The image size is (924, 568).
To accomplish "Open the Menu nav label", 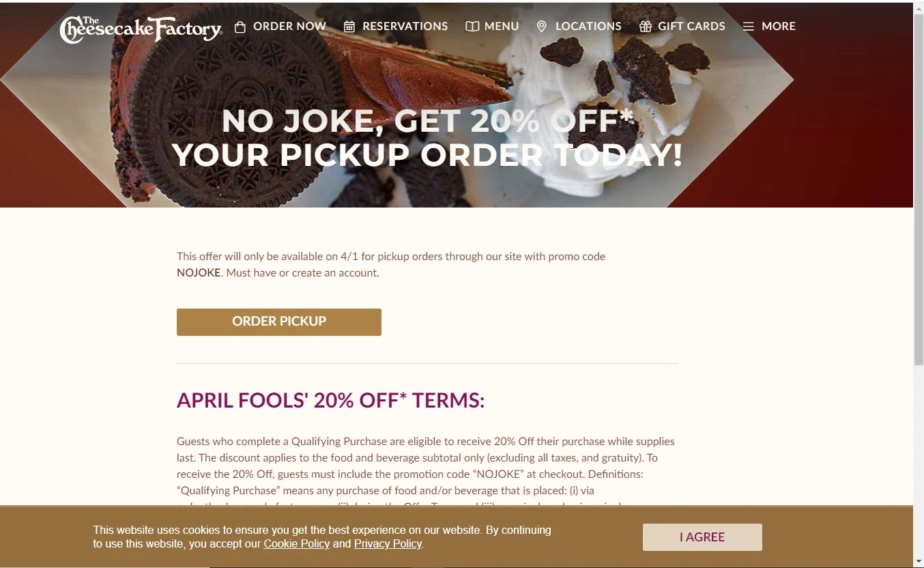I will pyautogui.click(x=502, y=27).
